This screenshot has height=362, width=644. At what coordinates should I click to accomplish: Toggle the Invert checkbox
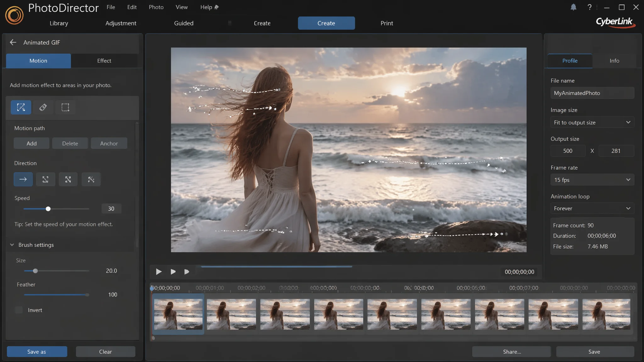(19, 310)
